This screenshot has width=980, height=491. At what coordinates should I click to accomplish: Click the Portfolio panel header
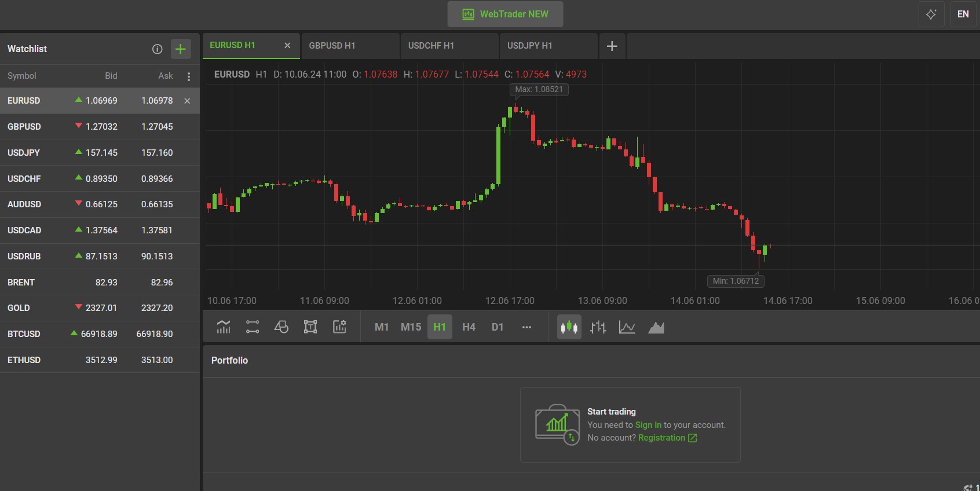pyautogui.click(x=229, y=360)
